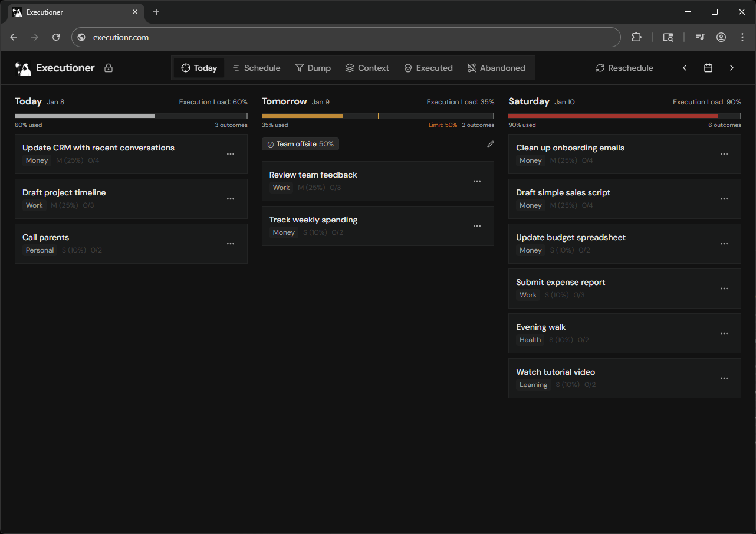Image resolution: width=756 pixels, height=534 pixels.
Task: Click the browser extensions puzzle icon
Action: click(x=636, y=37)
